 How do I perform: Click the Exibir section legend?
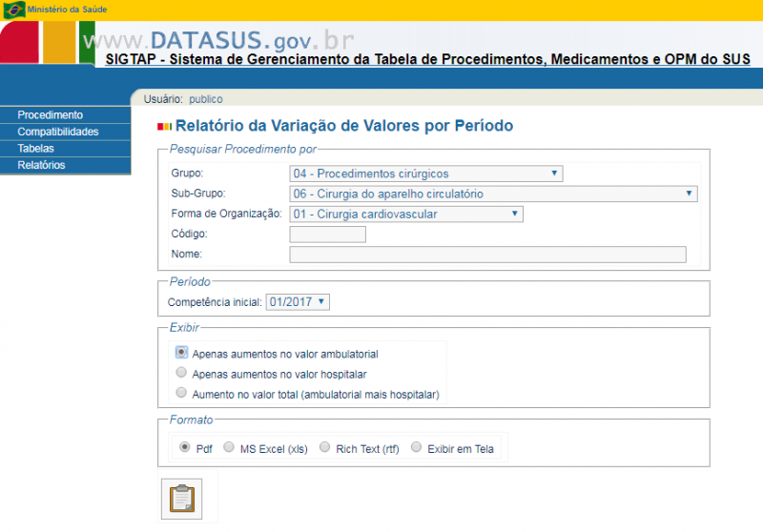coord(184,328)
